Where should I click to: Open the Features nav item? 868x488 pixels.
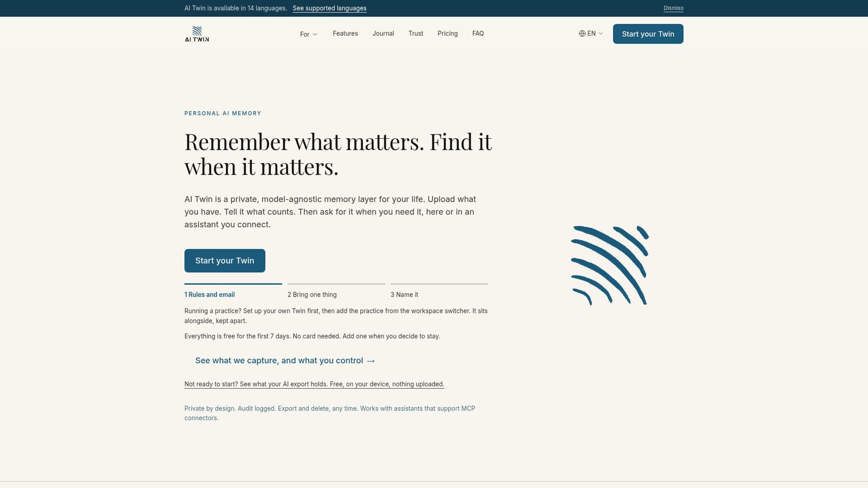point(345,34)
